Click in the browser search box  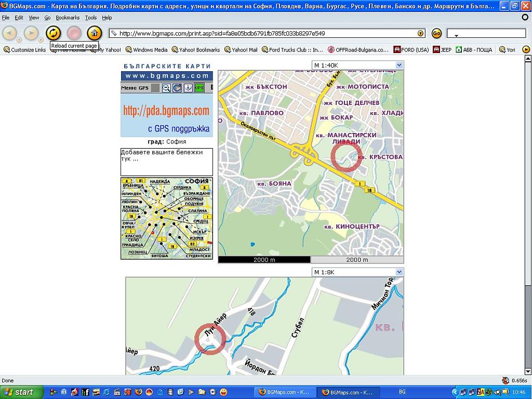tap(486, 33)
